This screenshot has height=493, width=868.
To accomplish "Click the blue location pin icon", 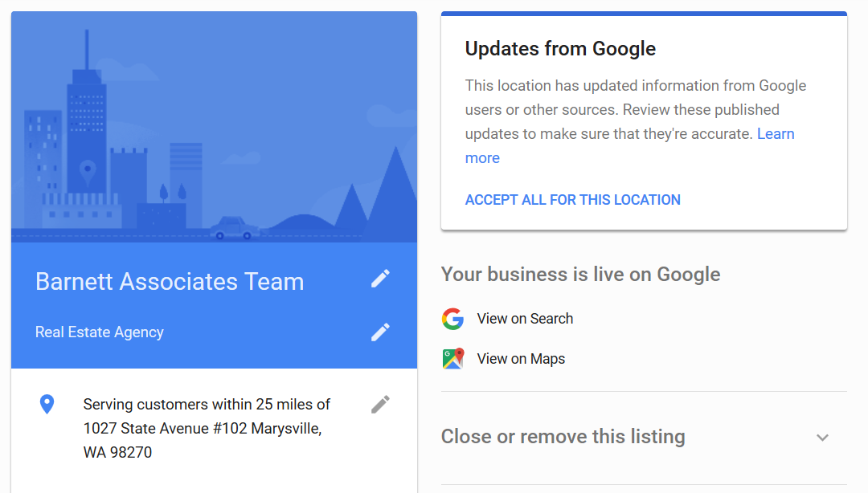I will pyautogui.click(x=47, y=405).
